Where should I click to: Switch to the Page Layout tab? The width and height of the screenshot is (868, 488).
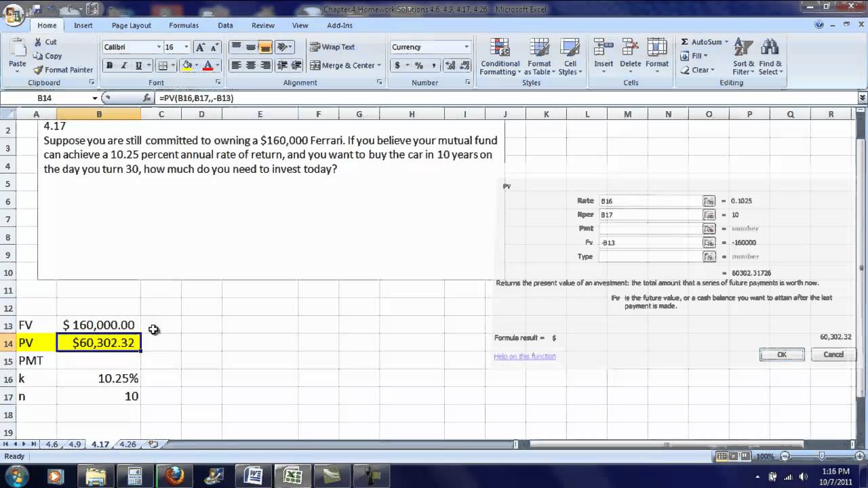pos(132,25)
